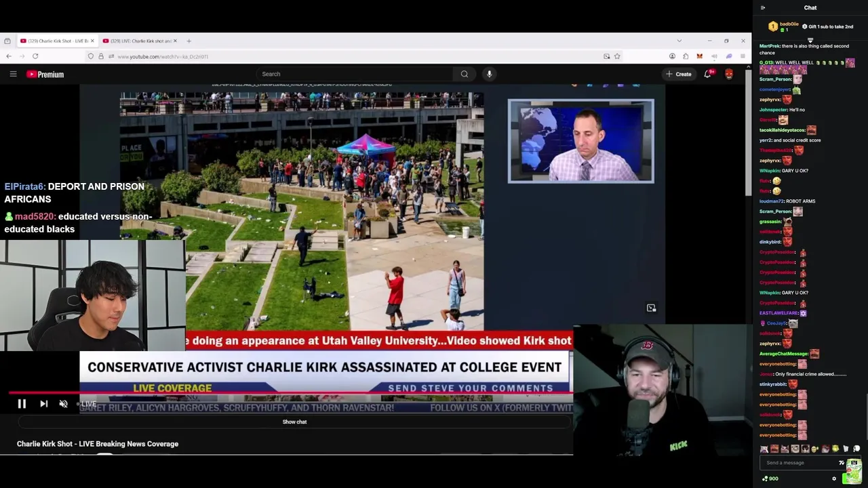Go back with the browser back arrow
Screen dimensions: 868x488
tap(8, 56)
